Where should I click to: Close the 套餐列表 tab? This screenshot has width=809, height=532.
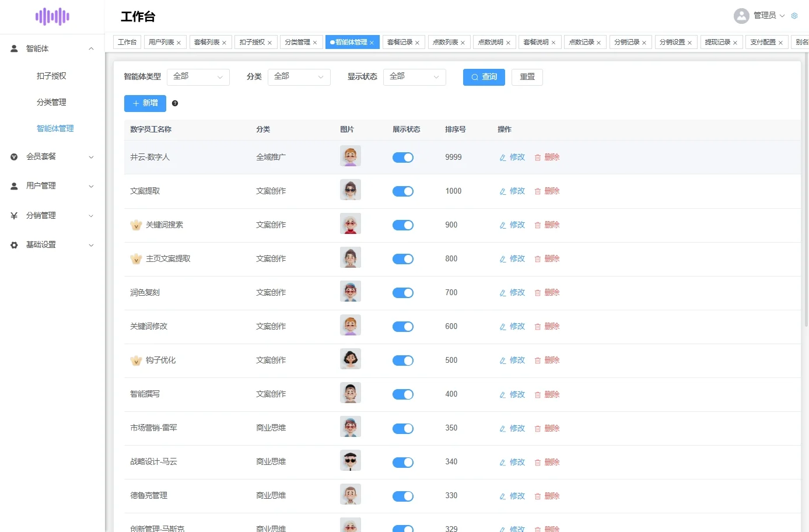(224, 43)
